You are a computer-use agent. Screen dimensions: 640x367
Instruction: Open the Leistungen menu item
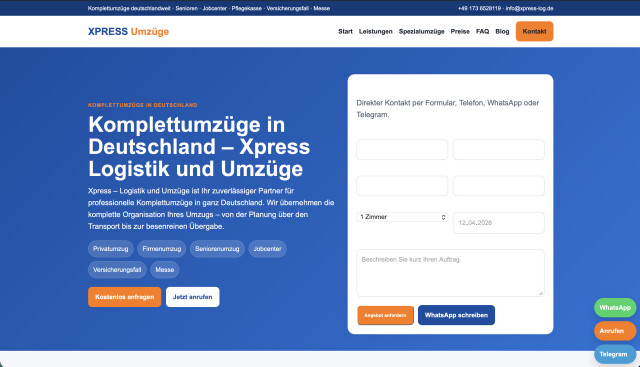pos(376,31)
